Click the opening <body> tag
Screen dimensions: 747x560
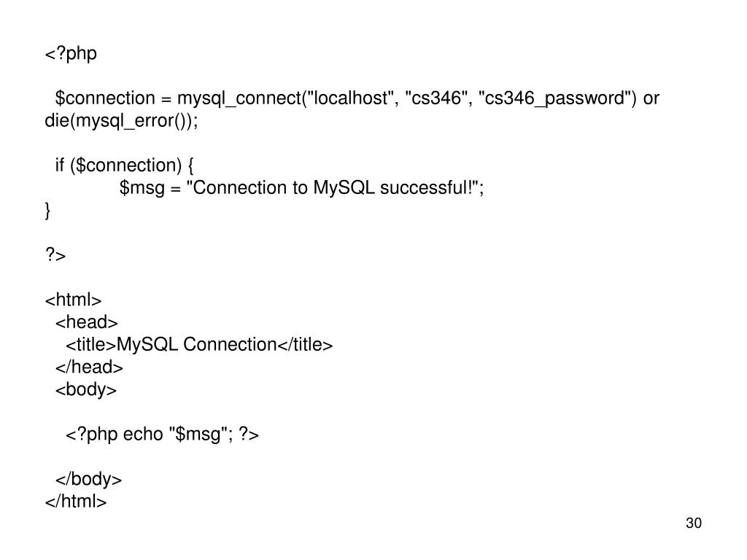(86, 389)
